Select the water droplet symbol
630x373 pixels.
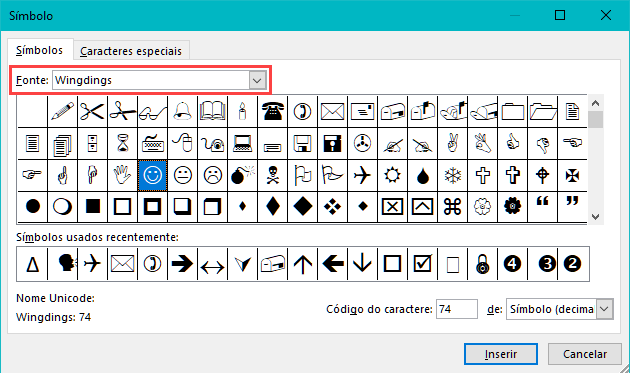[423, 175]
